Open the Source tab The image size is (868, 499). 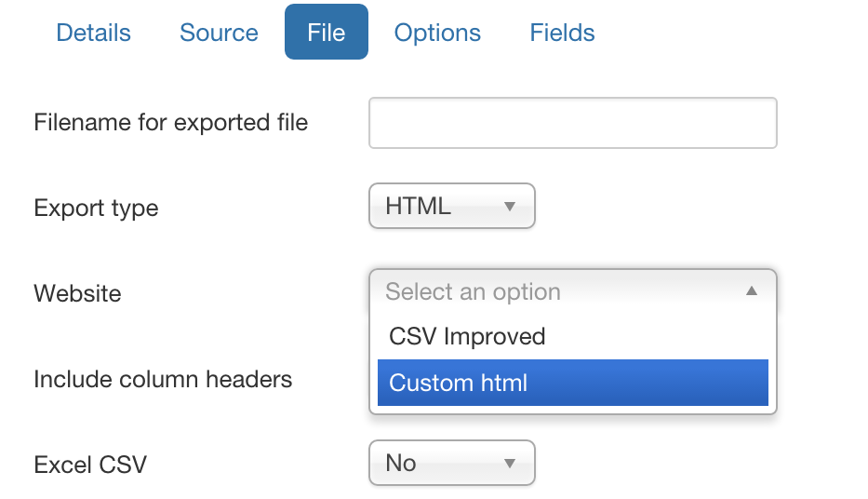[219, 33]
